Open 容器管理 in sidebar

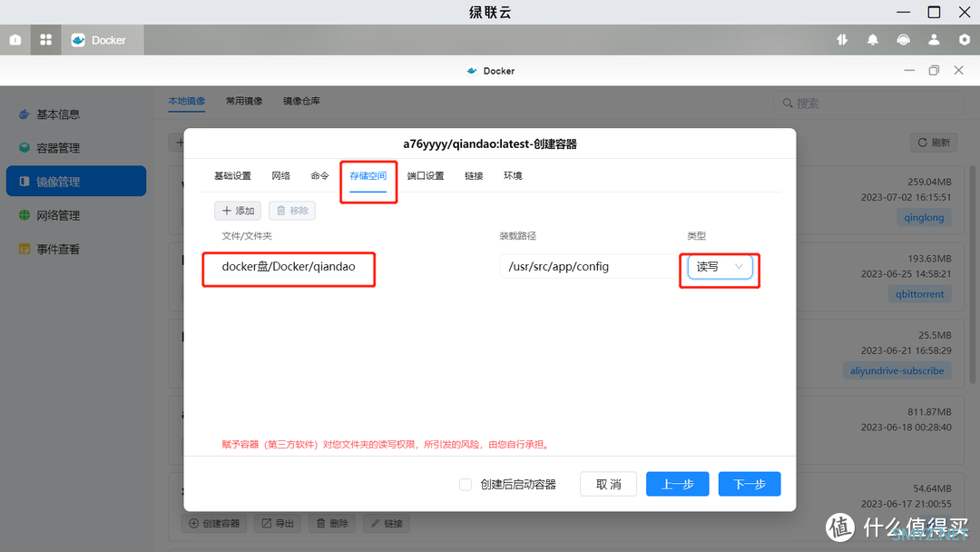point(76,148)
